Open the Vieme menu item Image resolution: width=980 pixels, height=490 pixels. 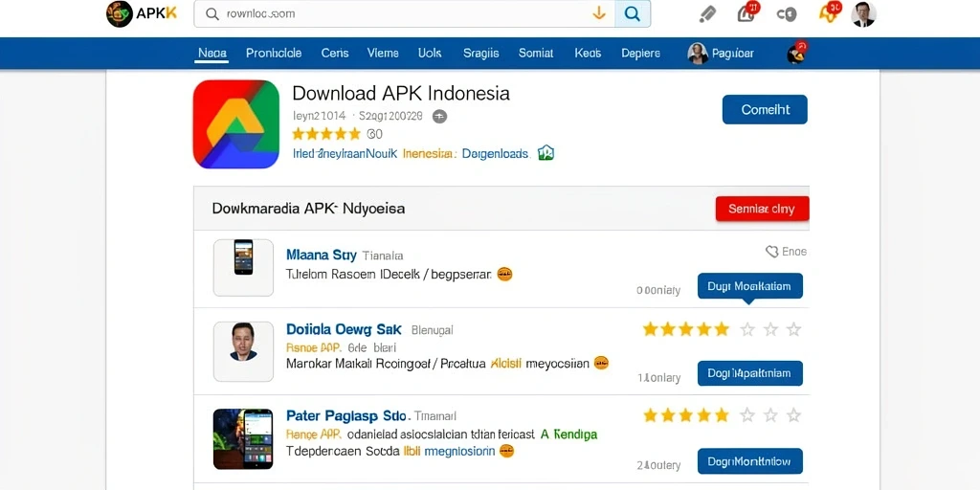pos(383,54)
